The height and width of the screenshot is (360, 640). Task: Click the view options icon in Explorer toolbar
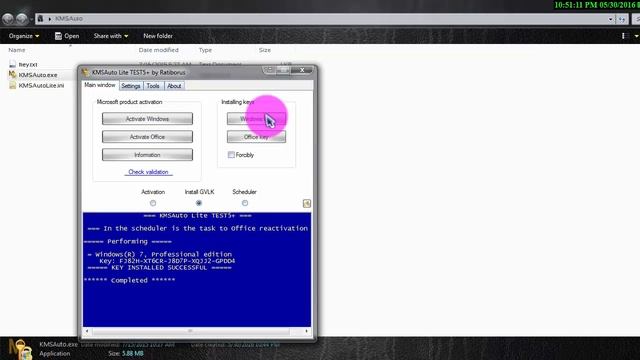(624, 36)
